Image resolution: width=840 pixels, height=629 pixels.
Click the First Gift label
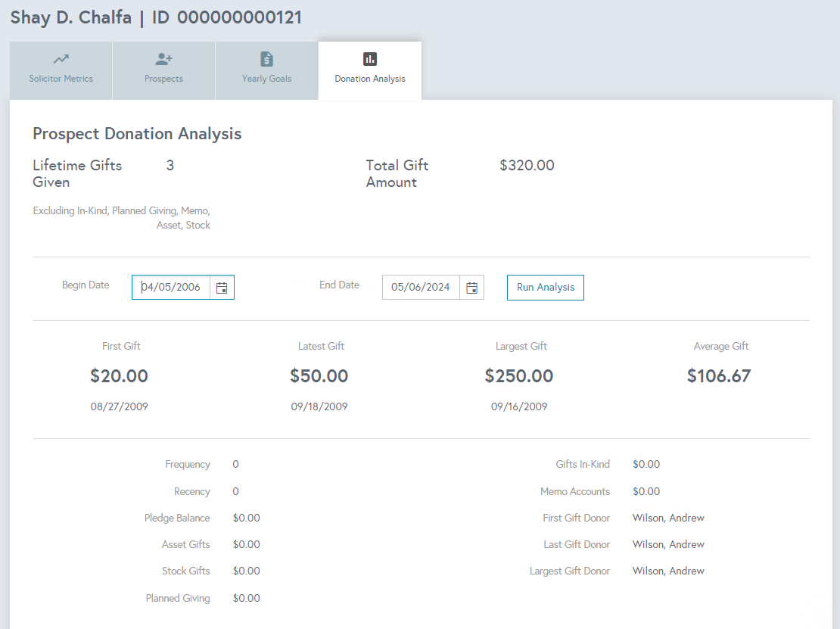121,346
